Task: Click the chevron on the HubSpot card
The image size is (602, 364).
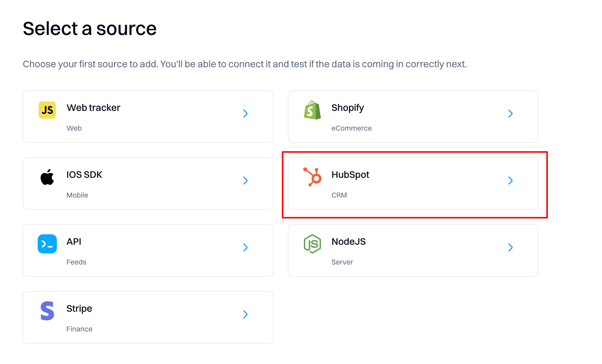Action: [510, 181]
